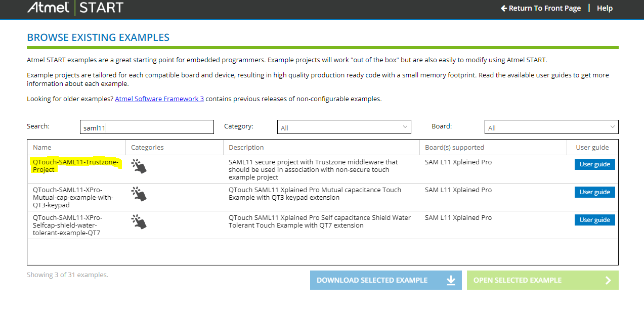Image resolution: width=644 pixels, height=314 pixels.
Task: Open User guide for Trustzone project
Action: click(594, 164)
